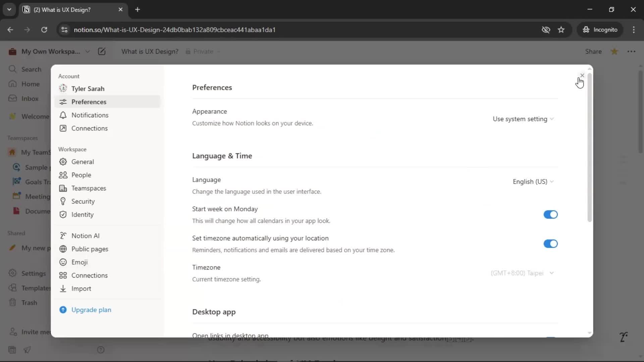Open the Private access dropdown
644x362 pixels.
click(203, 51)
